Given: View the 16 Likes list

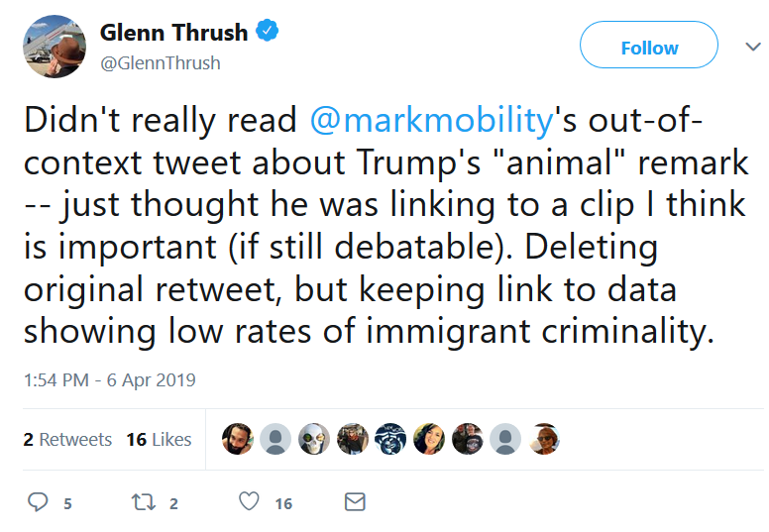Looking at the screenshot, I should coord(159,439).
